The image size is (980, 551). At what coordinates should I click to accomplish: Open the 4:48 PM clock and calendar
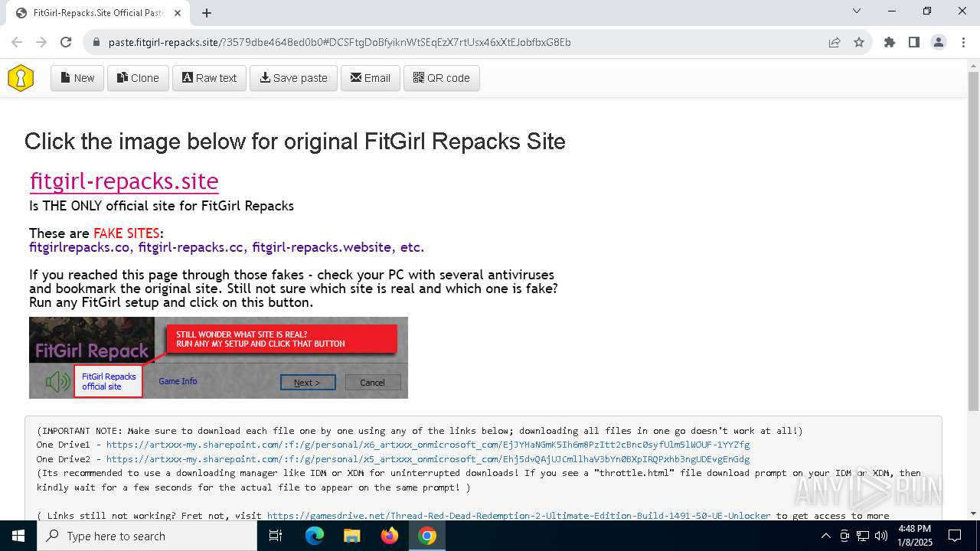tap(915, 536)
